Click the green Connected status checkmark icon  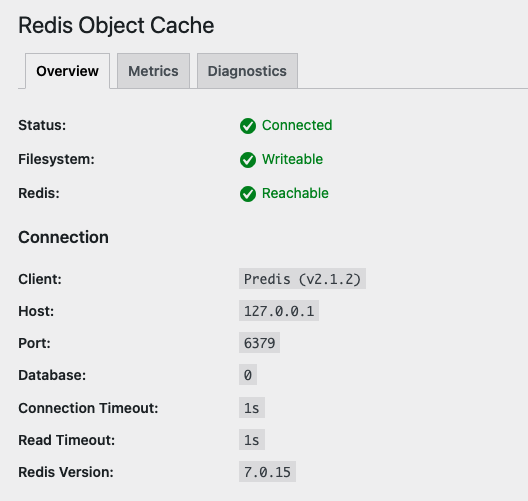coord(248,126)
